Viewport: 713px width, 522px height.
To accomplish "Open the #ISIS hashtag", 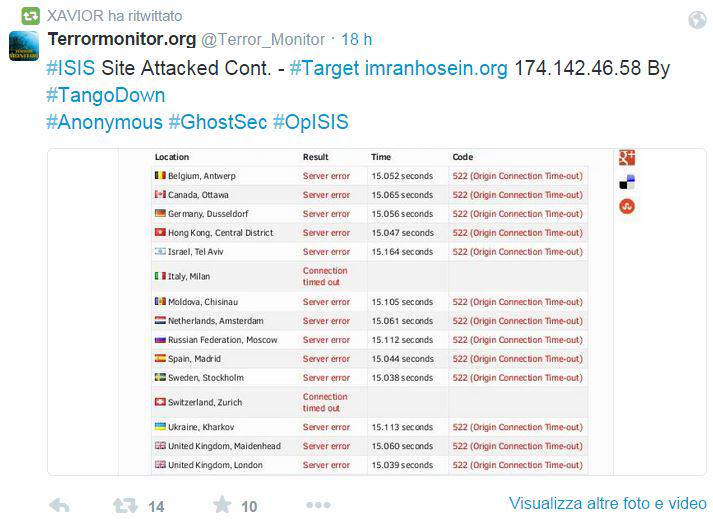I will point(71,69).
